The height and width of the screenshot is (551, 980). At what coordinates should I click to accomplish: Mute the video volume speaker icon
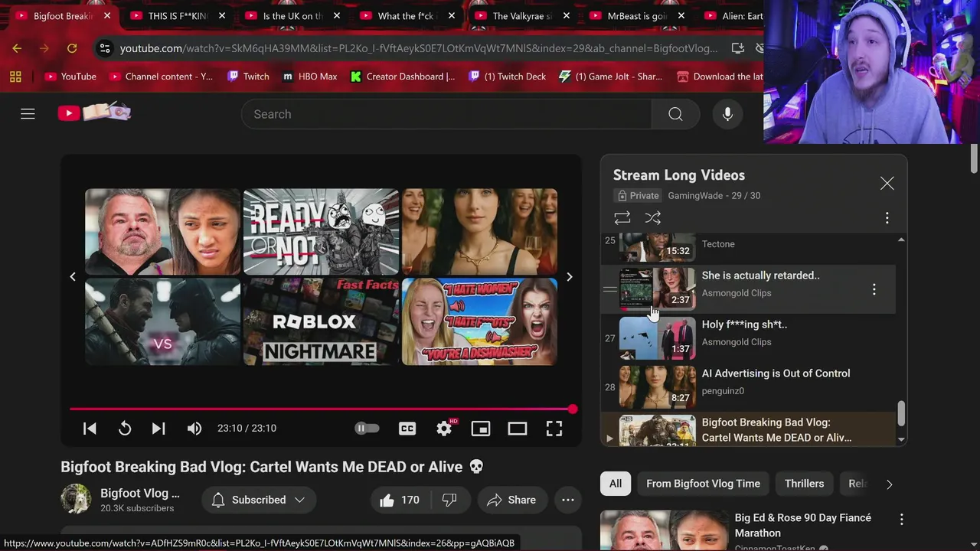pos(194,429)
